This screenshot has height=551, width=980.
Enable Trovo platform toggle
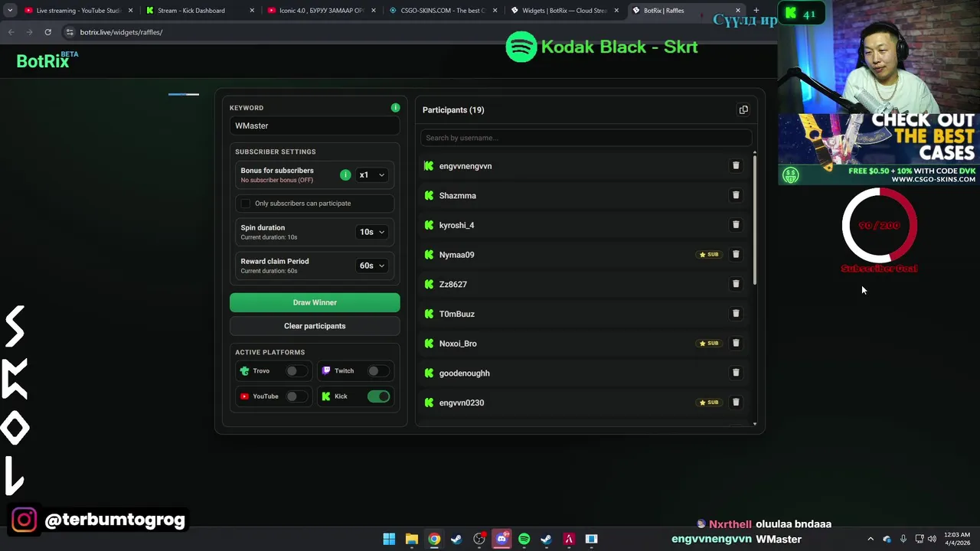(x=296, y=371)
